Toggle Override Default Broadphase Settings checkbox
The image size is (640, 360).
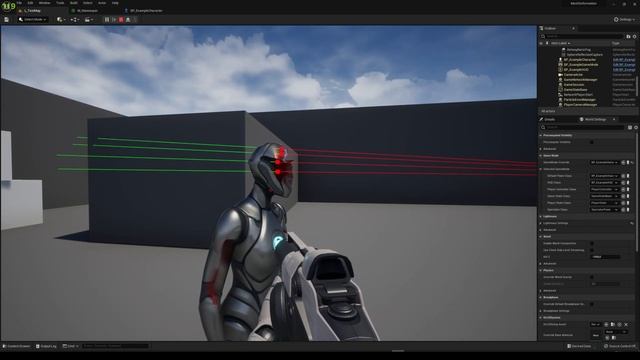[x=592, y=304]
